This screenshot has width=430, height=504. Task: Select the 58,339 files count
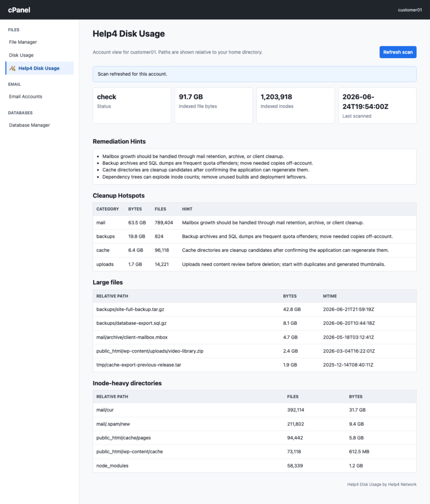(x=295, y=466)
